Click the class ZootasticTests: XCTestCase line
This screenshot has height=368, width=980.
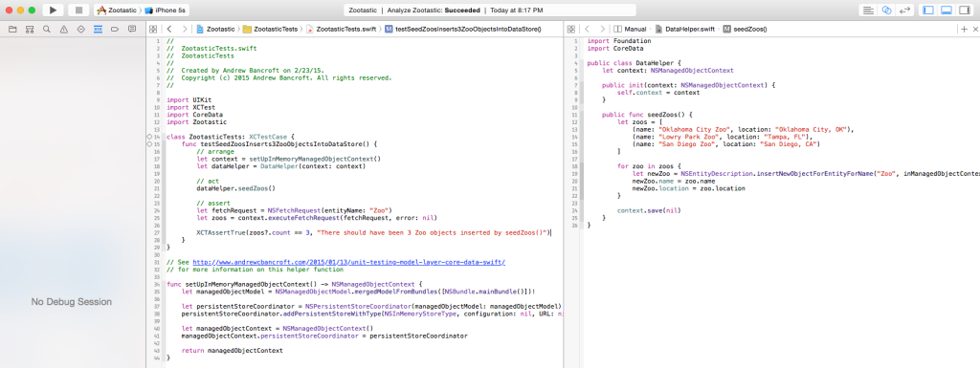click(x=230, y=136)
